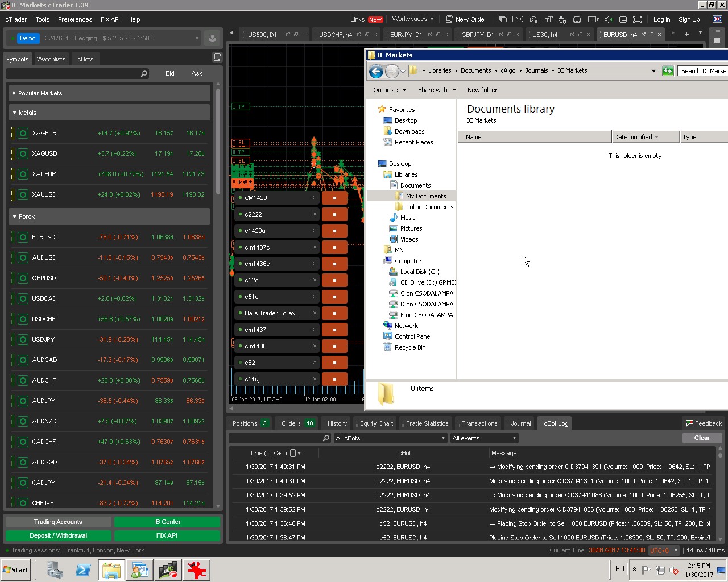
Task: Open the file explorer taskbar icon
Action: pos(111,570)
